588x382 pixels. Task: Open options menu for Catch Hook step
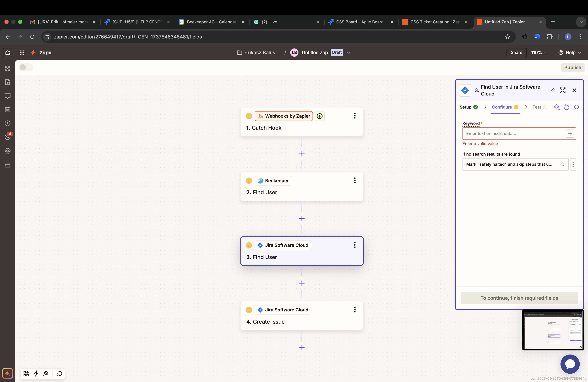tap(355, 116)
